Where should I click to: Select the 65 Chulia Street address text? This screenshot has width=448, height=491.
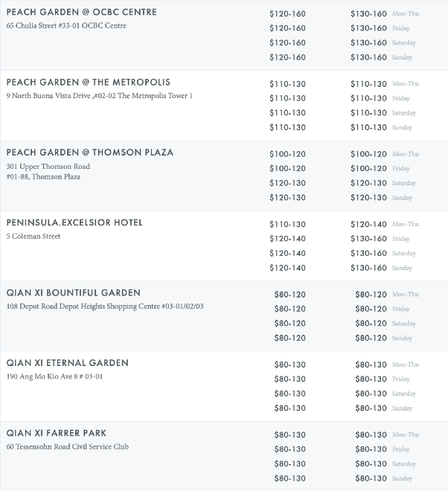pyautogui.click(x=66, y=26)
